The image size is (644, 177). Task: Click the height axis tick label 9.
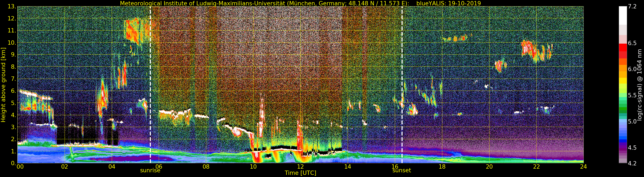(14, 55)
